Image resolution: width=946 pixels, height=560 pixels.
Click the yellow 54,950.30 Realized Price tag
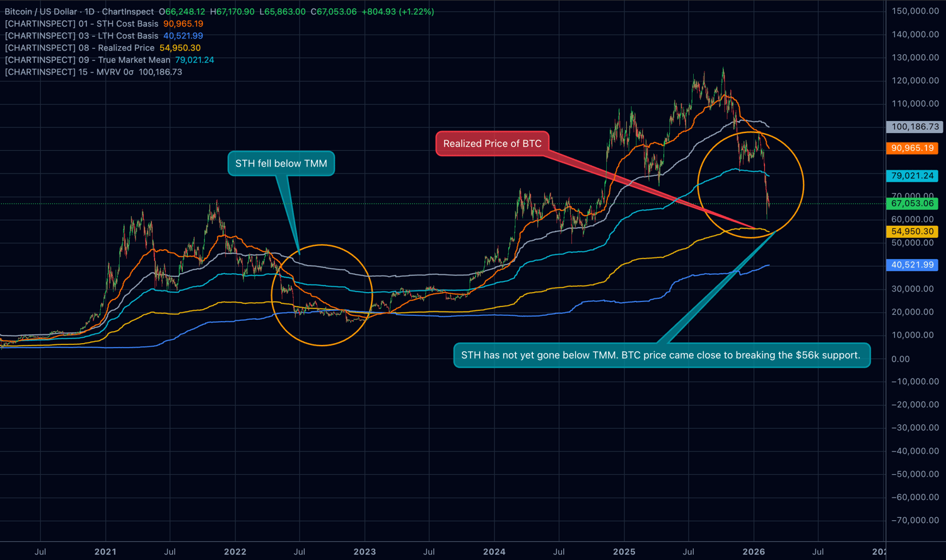912,231
